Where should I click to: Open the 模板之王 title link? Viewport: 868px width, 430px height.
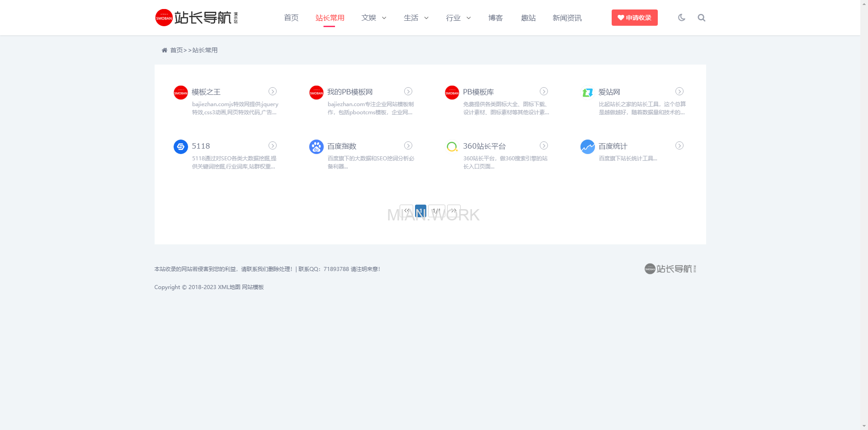click(206, 92)
